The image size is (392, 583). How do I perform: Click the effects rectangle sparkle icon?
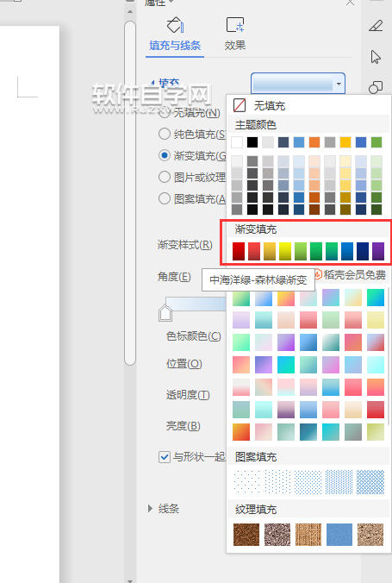(235, 24)
